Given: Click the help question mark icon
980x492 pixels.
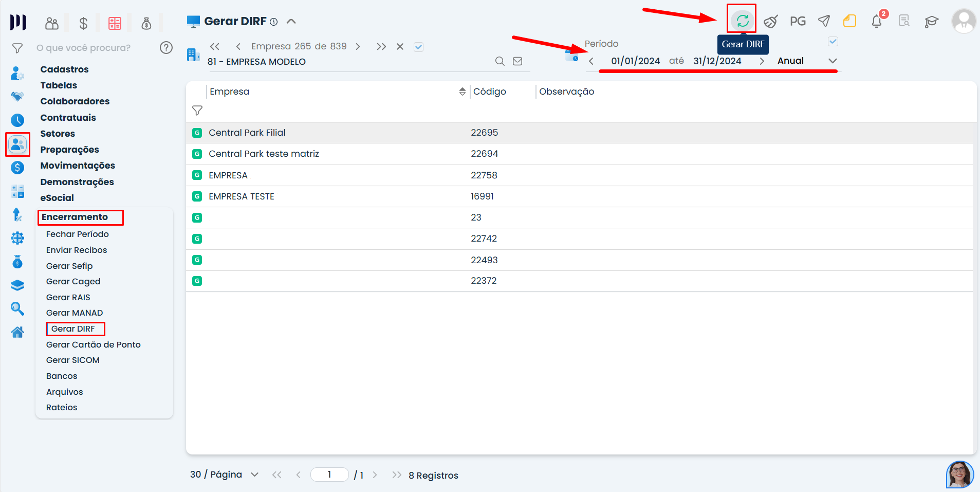Looking at the screenshot, I should (x=166, y=48).
